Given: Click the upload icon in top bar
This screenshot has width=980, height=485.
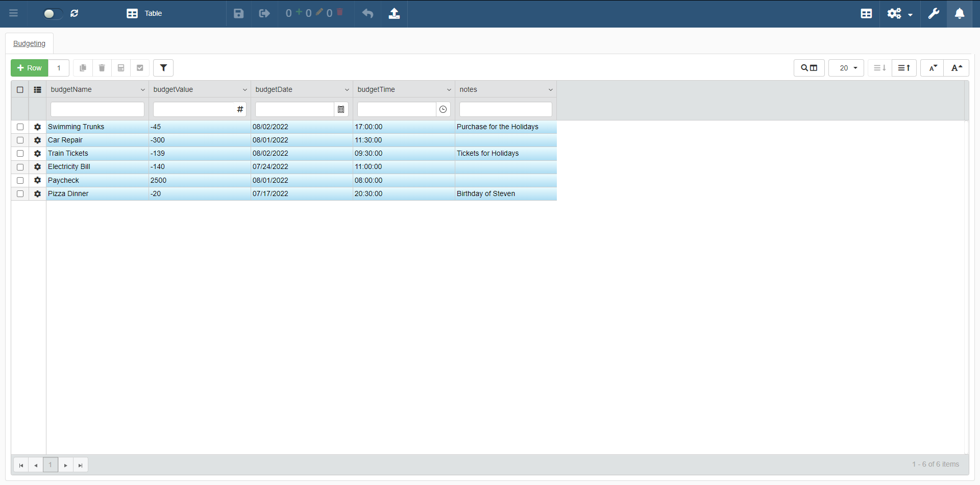Looking at the screenshot, I should pyautogui.click(x=394, y=13).
